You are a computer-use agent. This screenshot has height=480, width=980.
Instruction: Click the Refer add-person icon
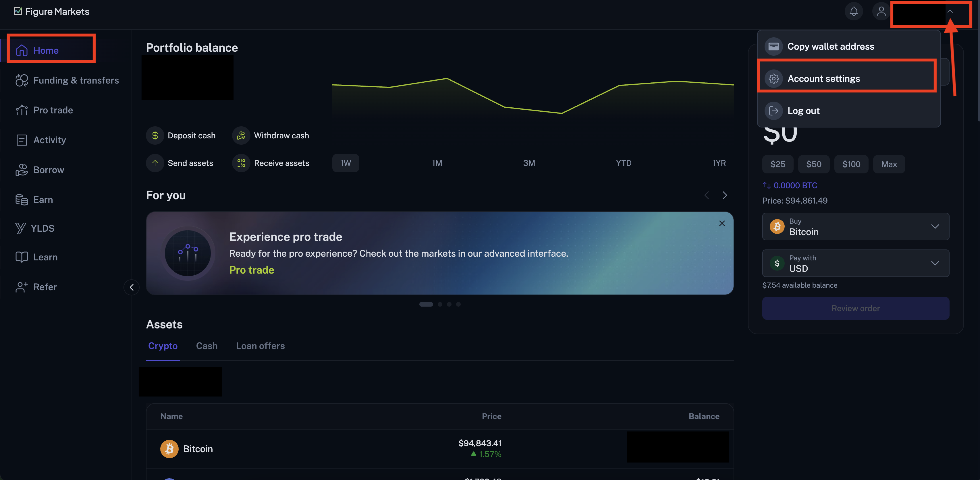coord(22,287)
